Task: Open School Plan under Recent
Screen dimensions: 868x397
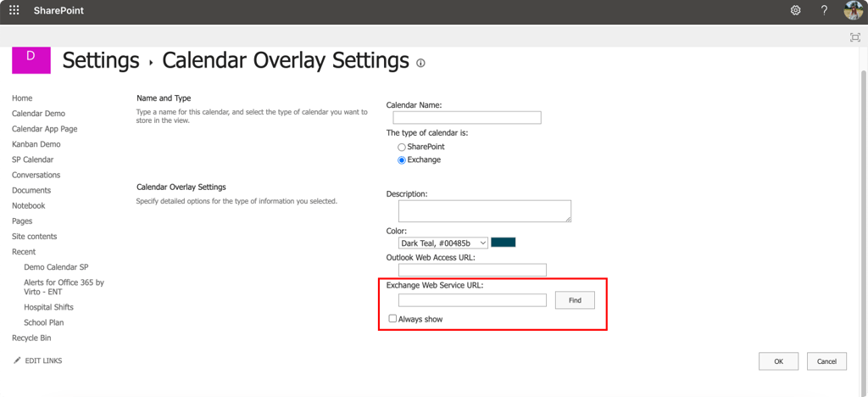Action: (x=44, y=322)
